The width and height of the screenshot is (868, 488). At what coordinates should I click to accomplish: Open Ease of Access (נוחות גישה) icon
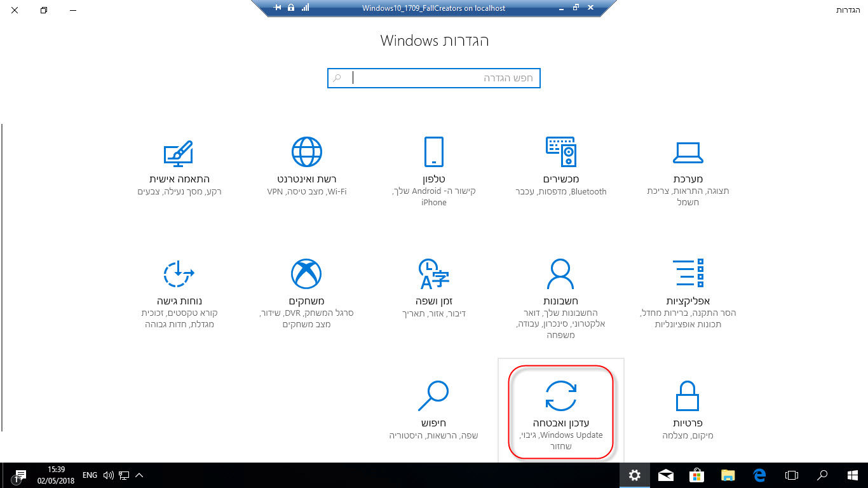tap(179, 274)
